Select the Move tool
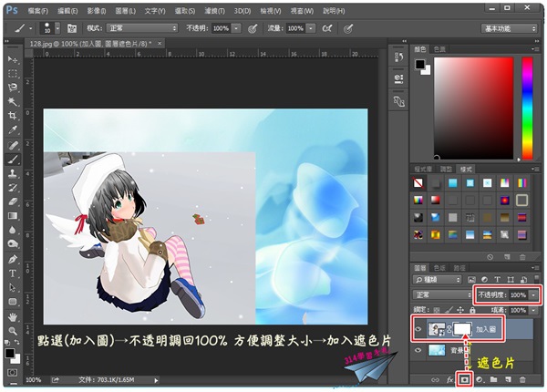 tap(13, 59)
